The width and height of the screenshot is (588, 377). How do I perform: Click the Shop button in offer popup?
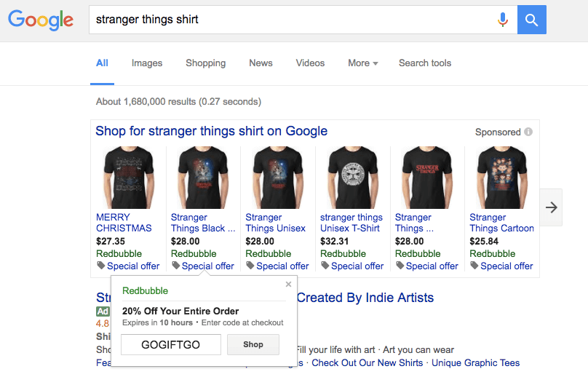pyautogui.click(x=253, y=344)
